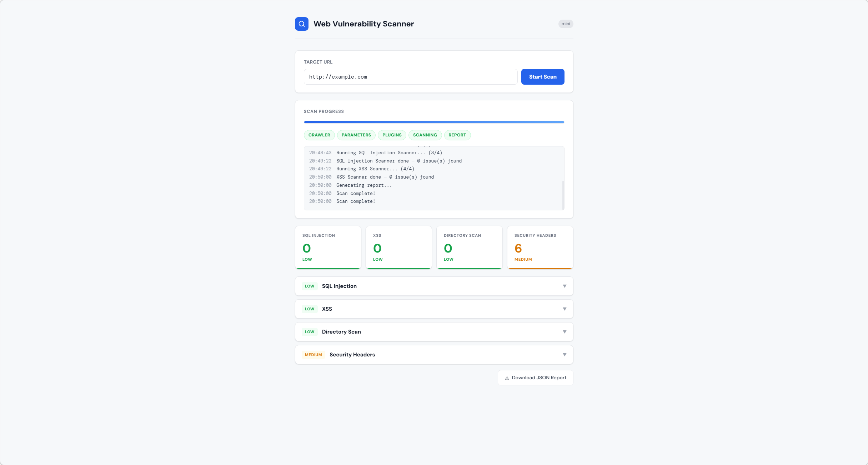This screenshot has height=465, width=868.
Task: Select the PLUGINS stage pill
Action: coord(392,135)
